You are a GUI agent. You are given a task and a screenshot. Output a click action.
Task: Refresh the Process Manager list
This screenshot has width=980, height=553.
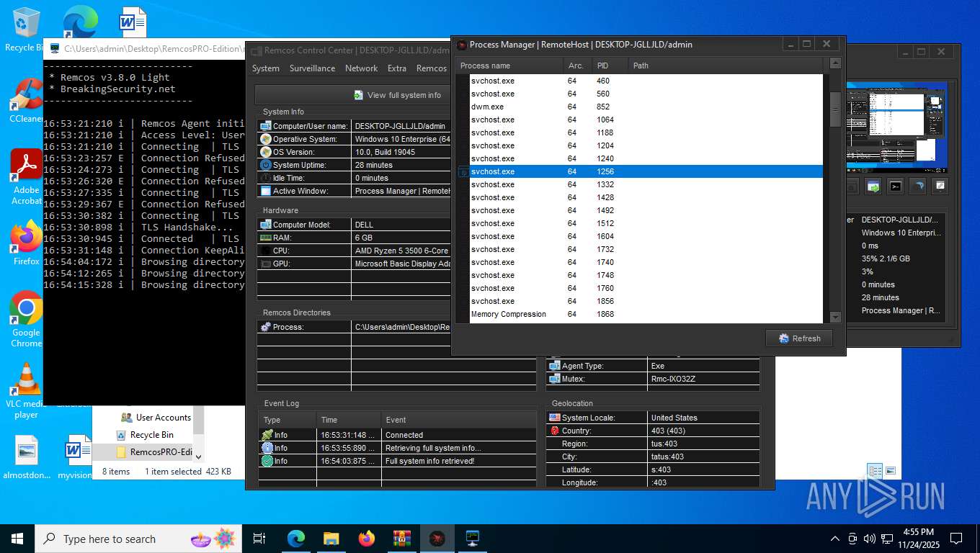click(x=799, y=338)
